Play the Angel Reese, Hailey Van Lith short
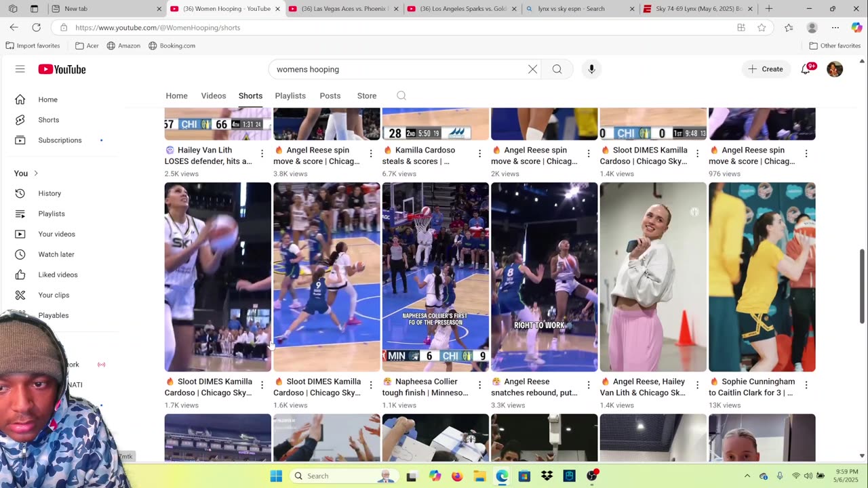The width and height of the screenshot is (868, 488). point(653,277)
